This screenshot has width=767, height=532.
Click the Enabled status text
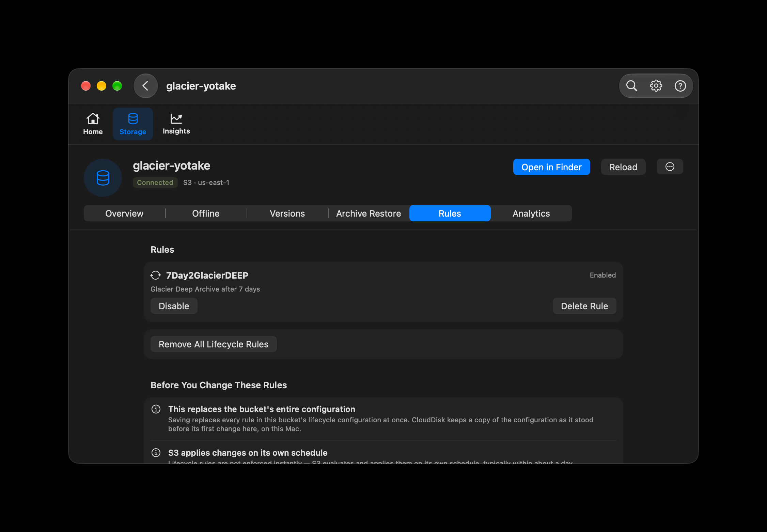pyautogui.click(x=602, y=275)
